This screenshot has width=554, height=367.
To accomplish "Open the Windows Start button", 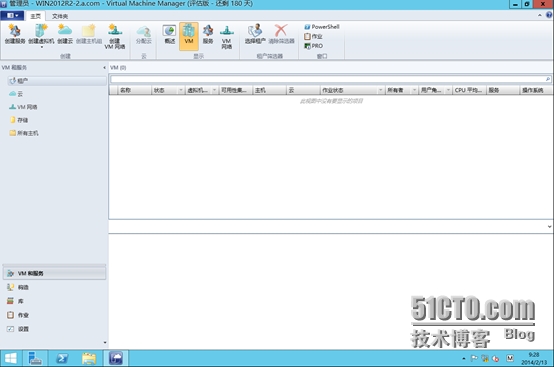I will tap(11, 359).
